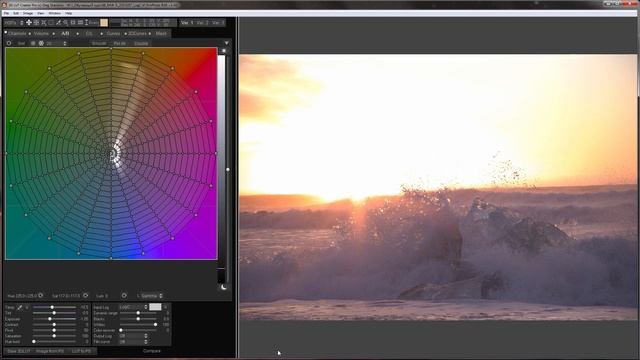Open the Input Log dropdown

tap(133, 307)
